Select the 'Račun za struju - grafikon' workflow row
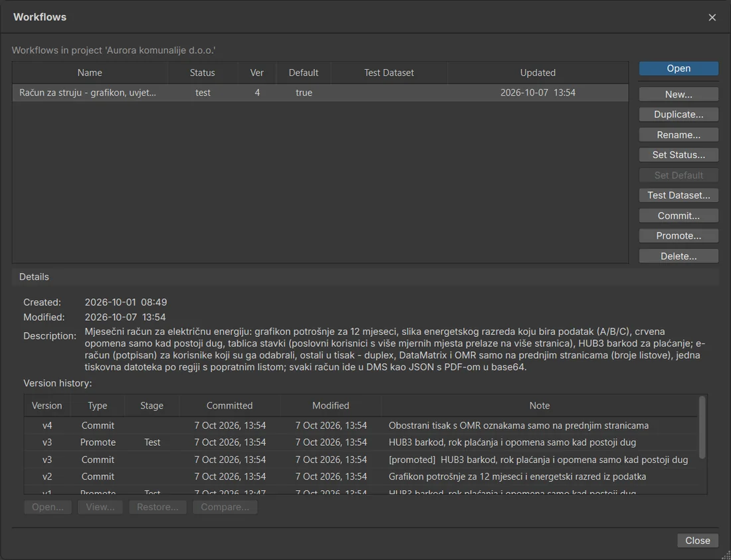The height and width of the screenshot is (560, 731). click(x=320, y=93)
